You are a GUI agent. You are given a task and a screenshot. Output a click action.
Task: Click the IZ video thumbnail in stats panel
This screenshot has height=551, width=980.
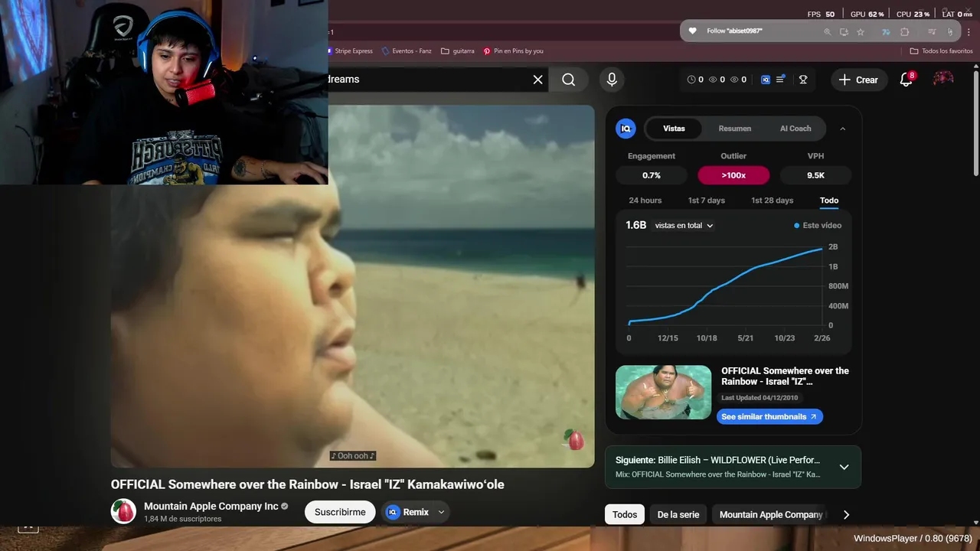[x=663, y=392]
